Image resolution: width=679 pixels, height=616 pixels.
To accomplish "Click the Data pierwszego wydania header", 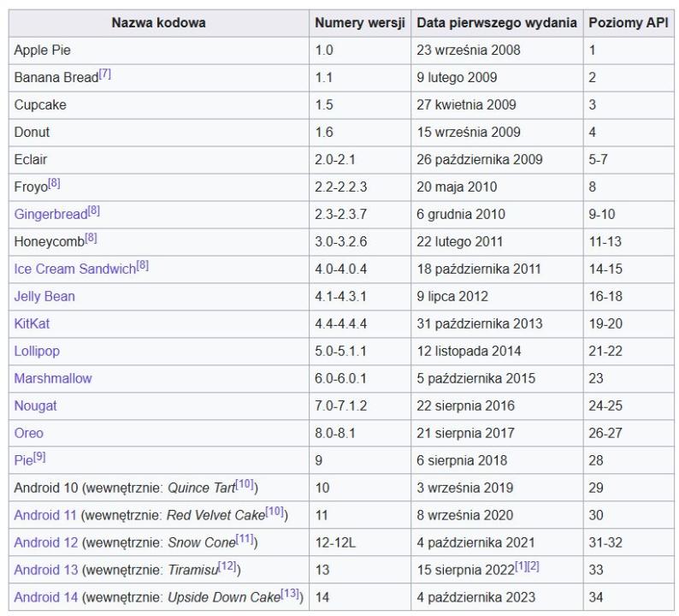I will (x=497, y=23).
